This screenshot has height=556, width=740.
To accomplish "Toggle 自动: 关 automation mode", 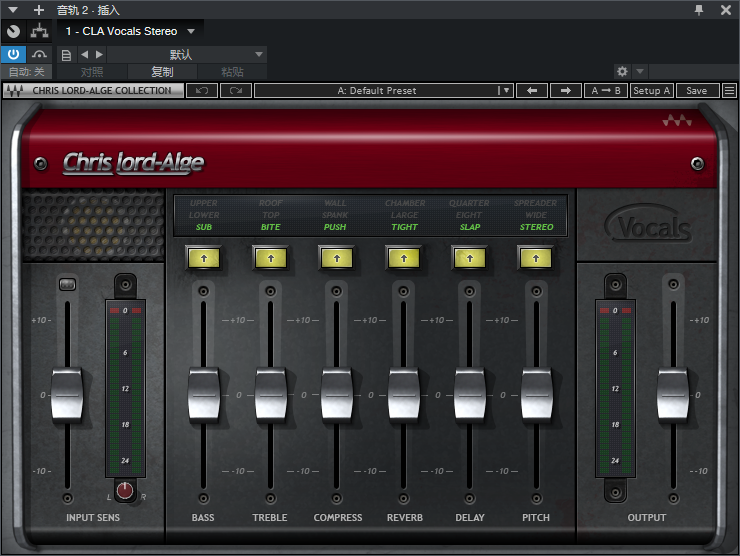I will click(26, 72).
